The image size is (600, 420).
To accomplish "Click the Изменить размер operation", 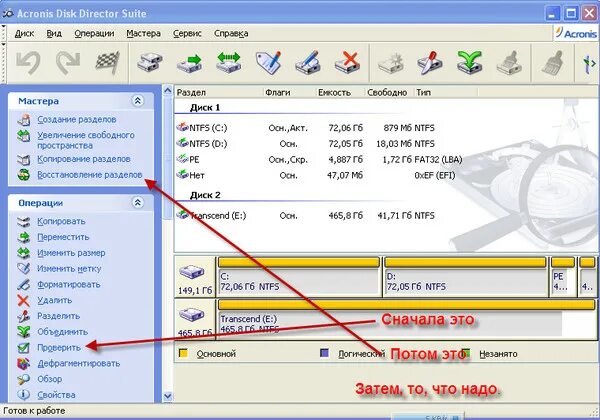I will (71, 253).
